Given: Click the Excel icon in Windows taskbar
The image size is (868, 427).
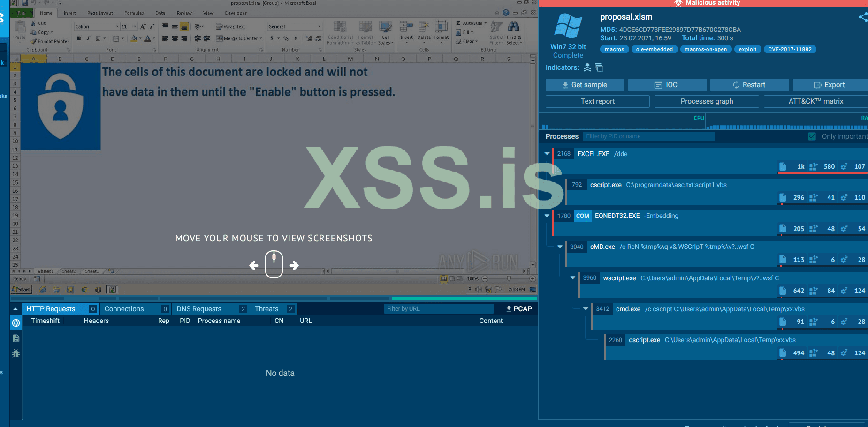Looking at the screenshot, I should (113, 290).
